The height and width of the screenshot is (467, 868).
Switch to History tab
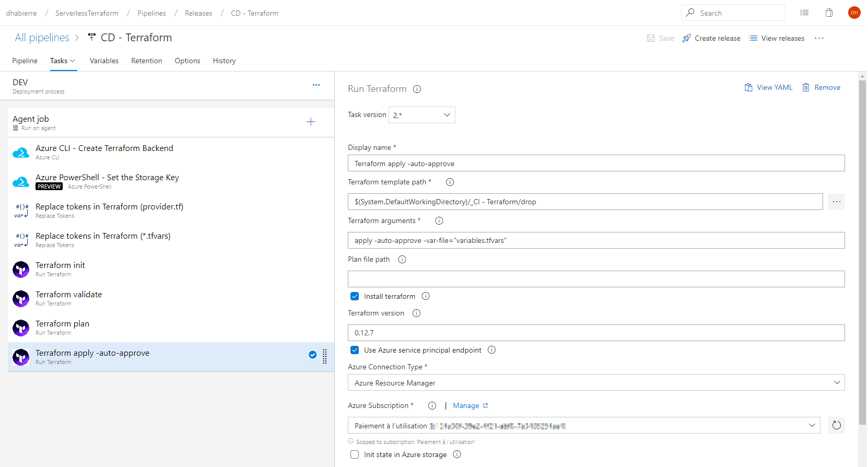224,61
